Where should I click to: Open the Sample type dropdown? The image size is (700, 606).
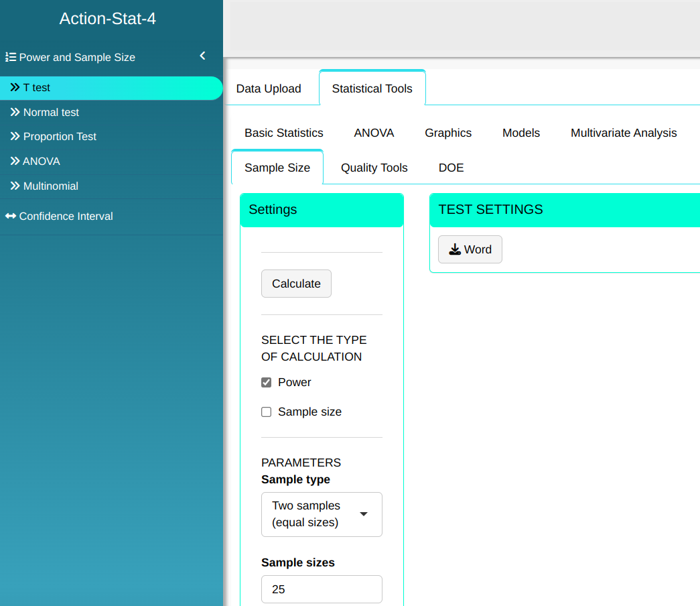click(x=322, y=514)
